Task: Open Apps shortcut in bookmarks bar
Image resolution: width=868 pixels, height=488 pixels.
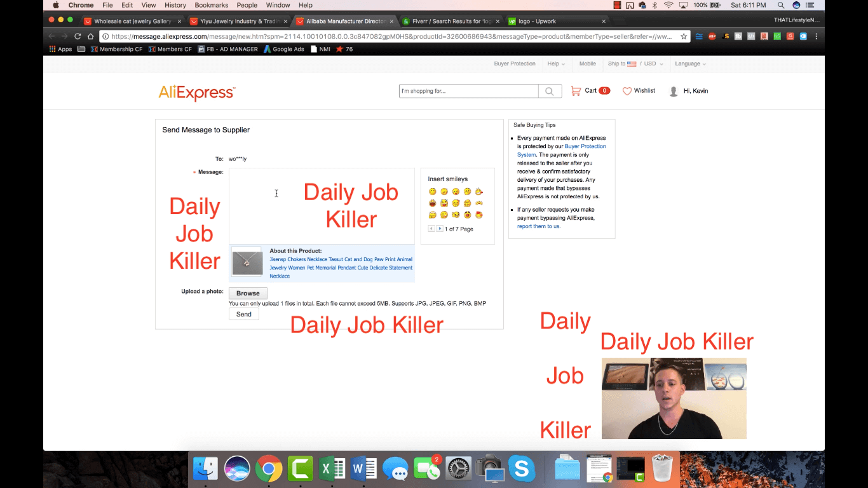Action: pyautogui.click(x=60, y=49)
